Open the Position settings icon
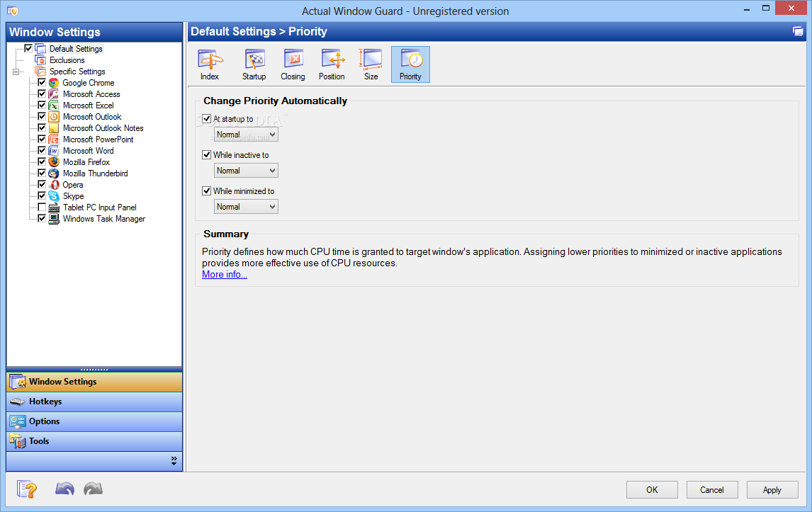 (x=332, y=64)
